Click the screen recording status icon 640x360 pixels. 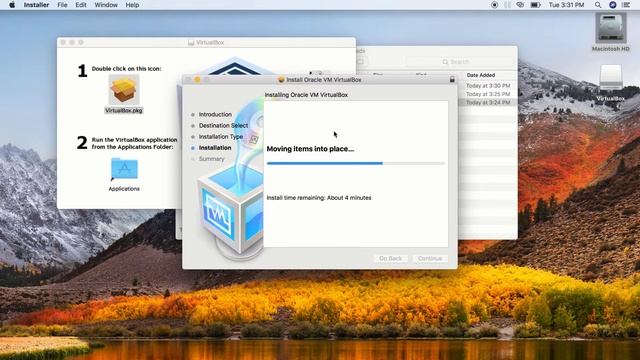[x=494, y=5]
